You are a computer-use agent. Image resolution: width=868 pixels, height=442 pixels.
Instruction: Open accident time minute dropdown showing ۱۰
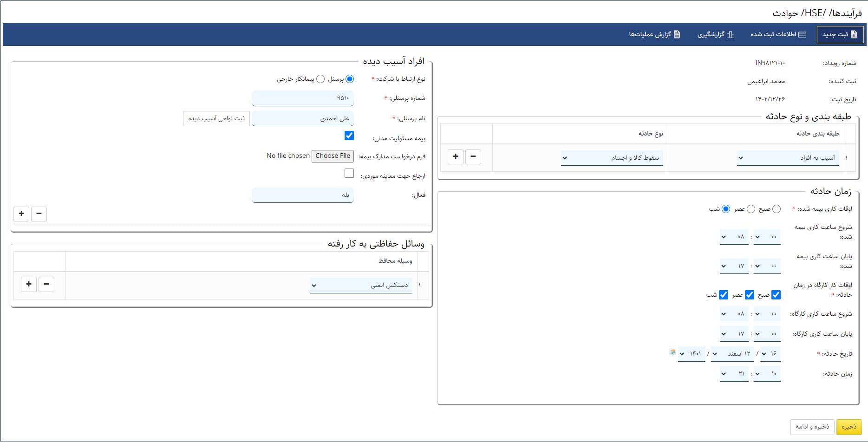pos(767,374)
